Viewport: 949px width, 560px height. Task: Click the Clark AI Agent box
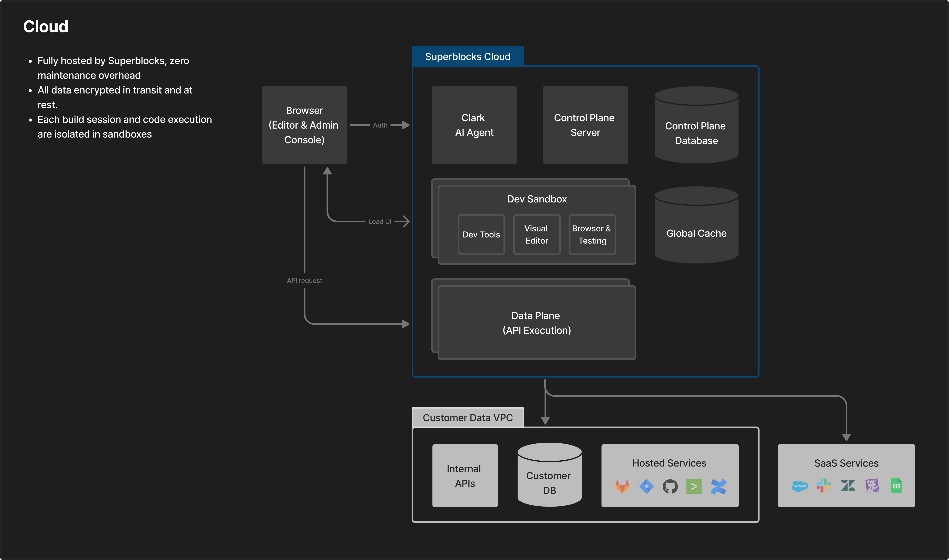(x=474, y=125)
